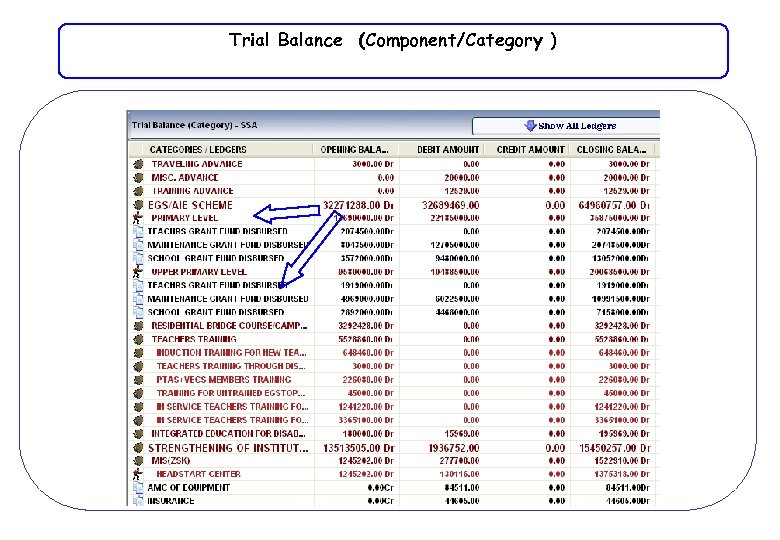Select the icon beside TRAINING FOR UNTRAINED EGSTOP...
Screen dimensions: 780x540
coord(138,393)
